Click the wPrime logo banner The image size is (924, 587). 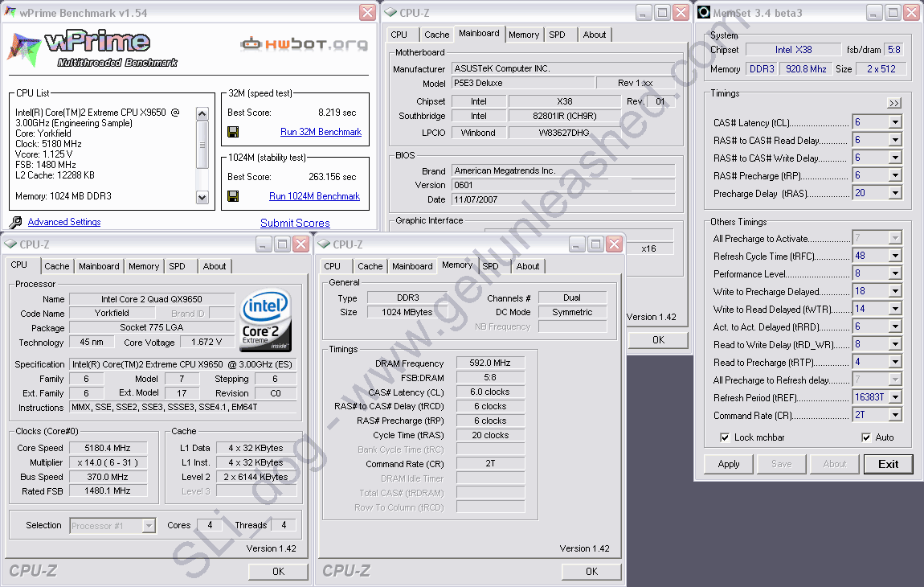point(93,47)
